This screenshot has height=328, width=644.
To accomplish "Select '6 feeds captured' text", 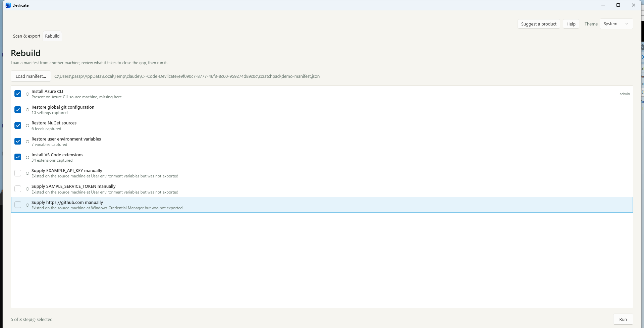I will click(46, 129).
